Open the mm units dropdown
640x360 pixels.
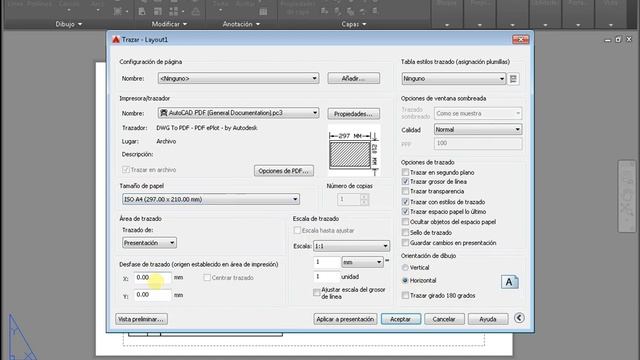point(362,262)
